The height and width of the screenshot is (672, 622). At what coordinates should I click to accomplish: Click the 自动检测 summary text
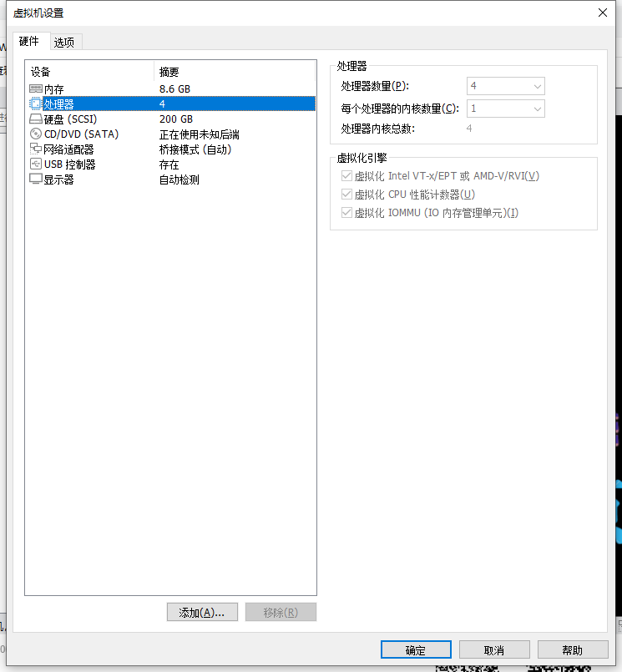click(x=180, y=179)
